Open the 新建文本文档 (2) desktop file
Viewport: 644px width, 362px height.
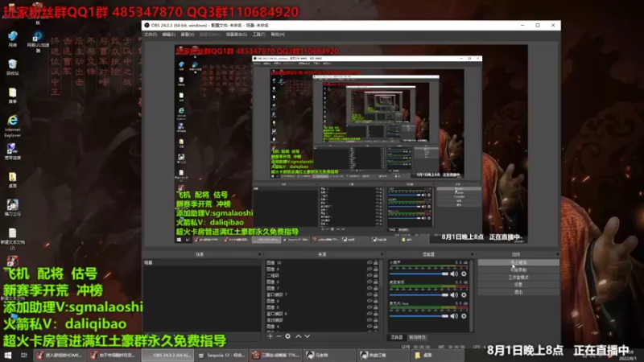point(12,239)
